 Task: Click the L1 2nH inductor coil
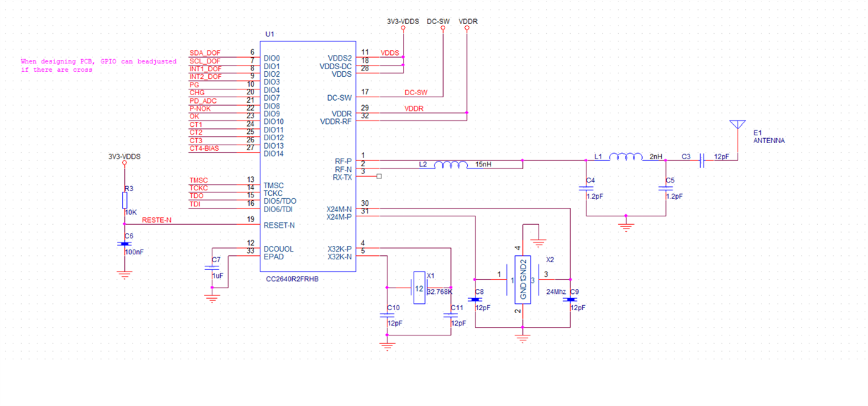click(626, 156)
